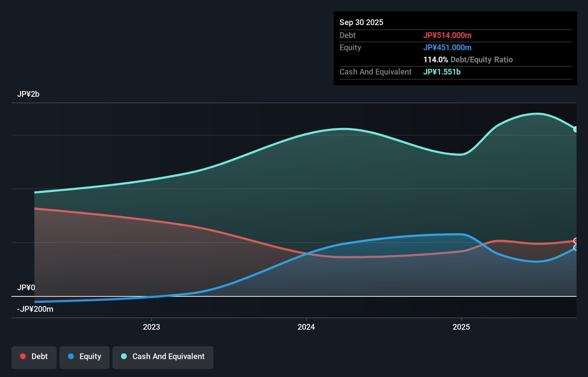Open the Debt row in tooltip details
Viewport: 588px width, 377px height.
(x=347, y=35)
